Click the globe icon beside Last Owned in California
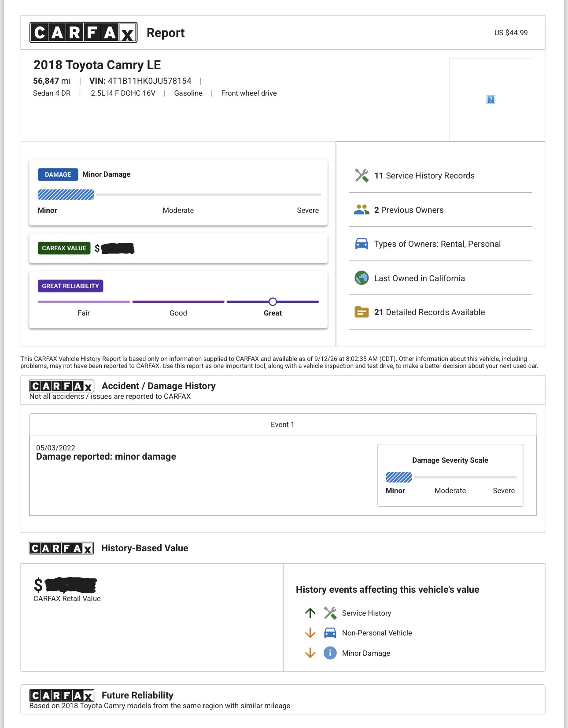This screenshot has height=728, width=568. pyautogui.click(x=361, y=278)
